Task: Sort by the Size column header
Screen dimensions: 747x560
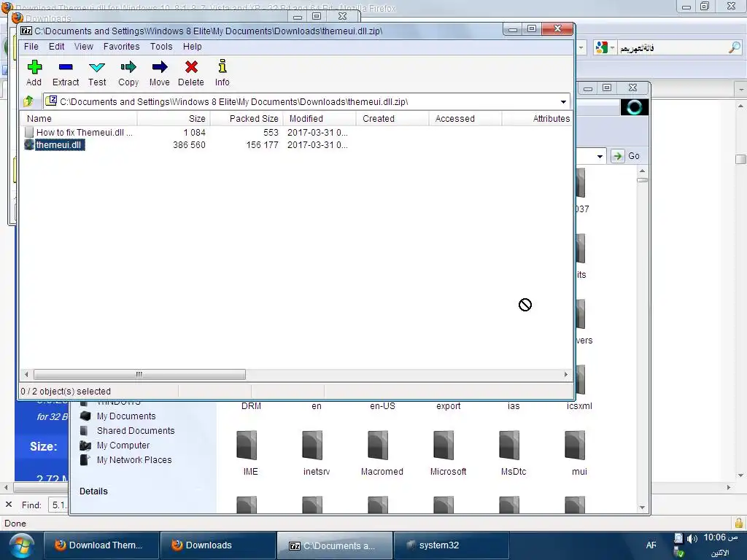Action: (x=174, y=119)
